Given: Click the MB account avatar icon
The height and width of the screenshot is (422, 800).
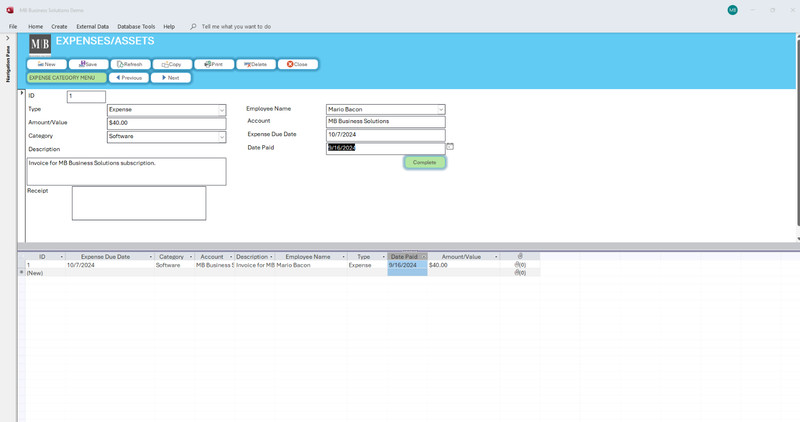Looking at the screenshot, I should [x=732, y=10].
